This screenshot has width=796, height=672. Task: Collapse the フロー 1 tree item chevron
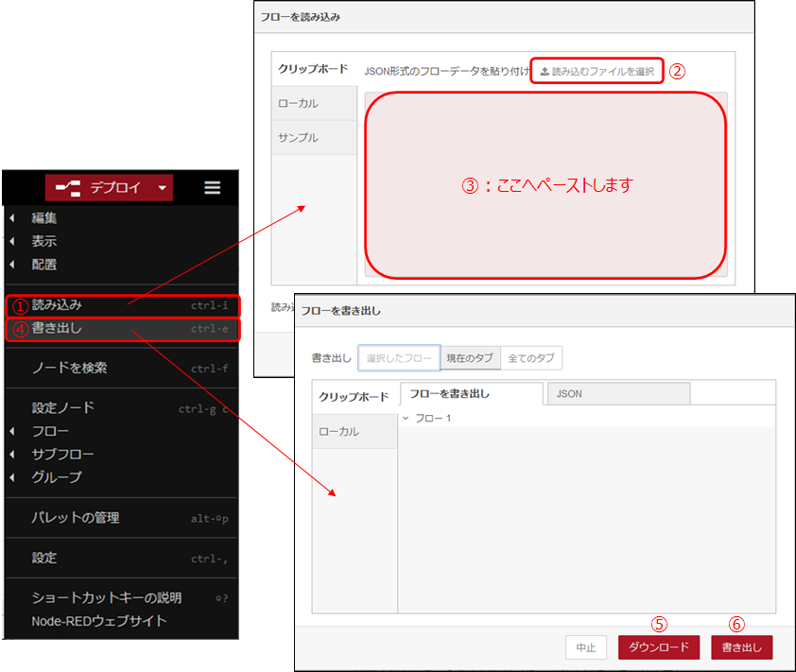point(406,417)
